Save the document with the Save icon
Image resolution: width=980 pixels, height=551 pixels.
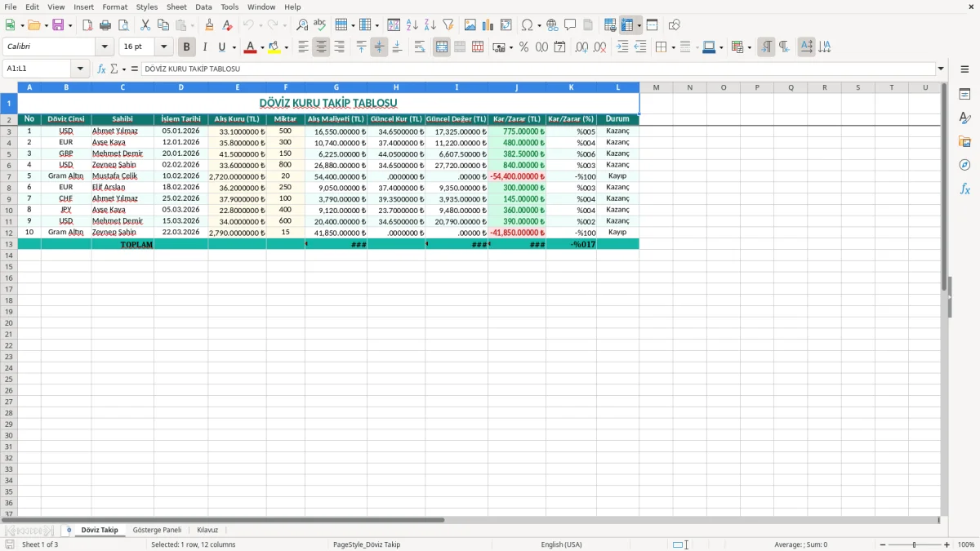[58, 25]
